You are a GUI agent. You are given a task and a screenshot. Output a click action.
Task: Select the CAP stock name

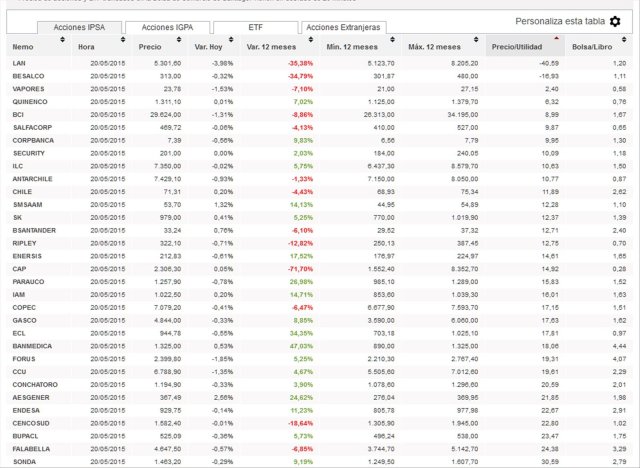tap(19, 269)
